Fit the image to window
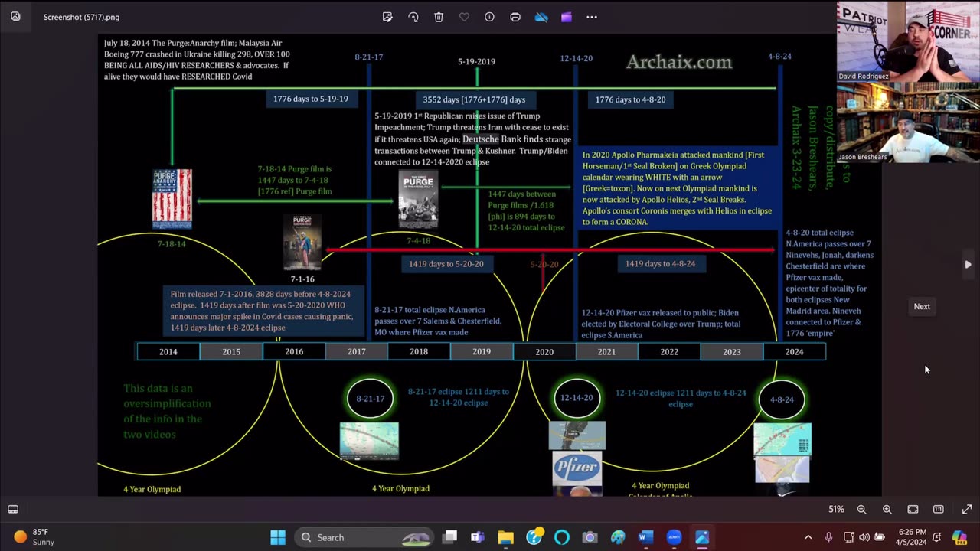Image resolution: width=980 pixels, height=551 pixels. click(x=913, y=509)
